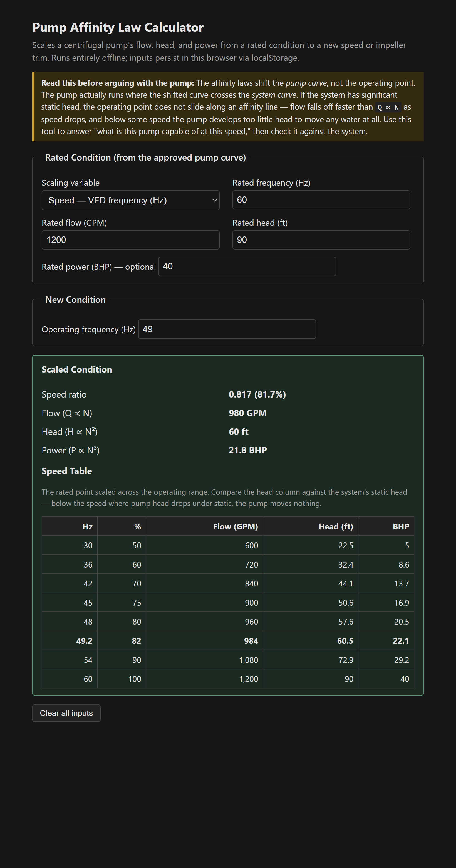The width and height of the screenshot is (456, 868).
Task: Click the Speed Table heading
Action: 67,471
